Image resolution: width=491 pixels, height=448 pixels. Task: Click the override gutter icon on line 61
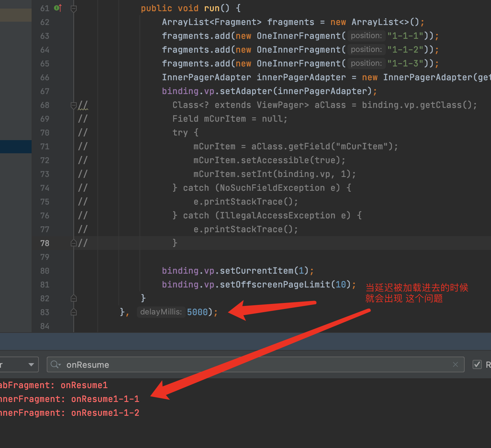[x=58, y=8]
